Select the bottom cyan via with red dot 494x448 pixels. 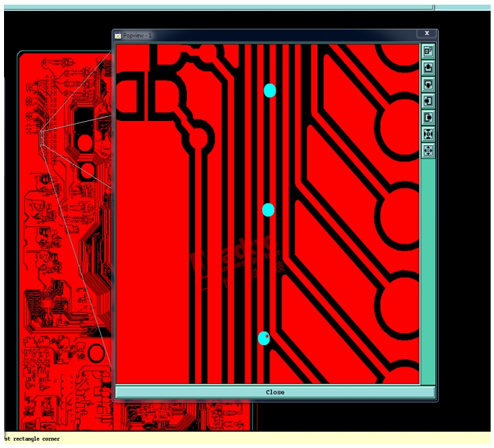click(x=263, y=338)
